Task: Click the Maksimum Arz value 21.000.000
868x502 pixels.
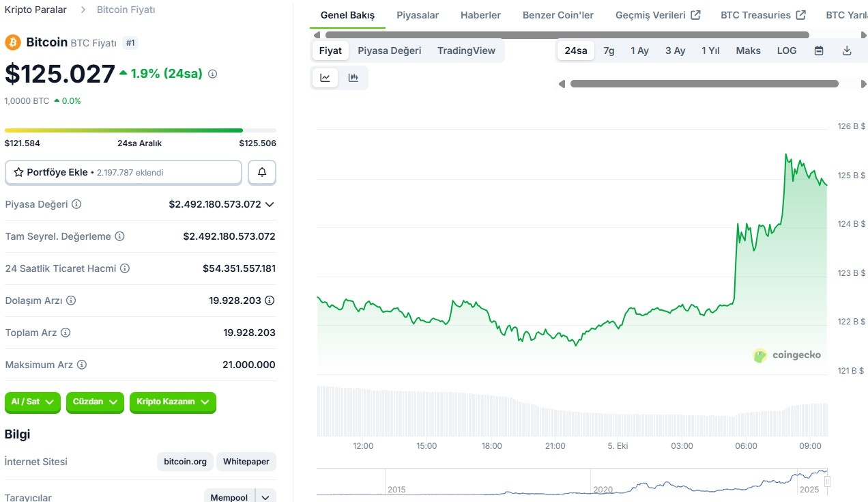Action: (249, 365)
